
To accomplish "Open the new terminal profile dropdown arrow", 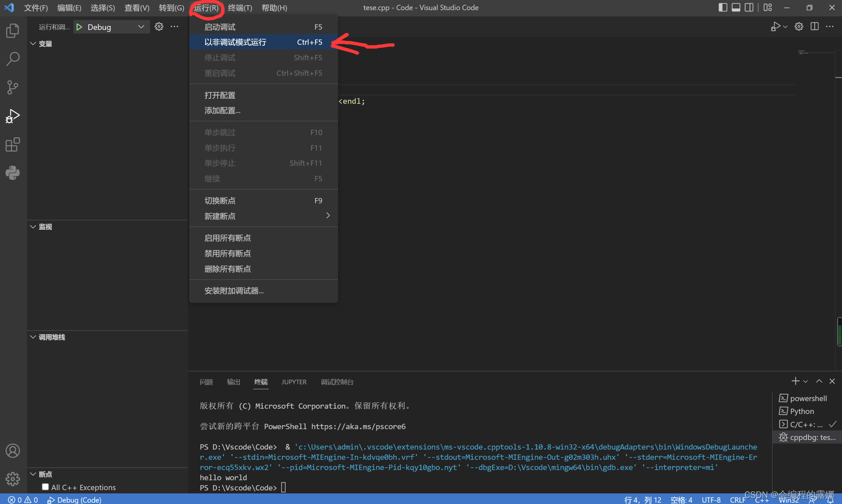I will coord(805,382).
